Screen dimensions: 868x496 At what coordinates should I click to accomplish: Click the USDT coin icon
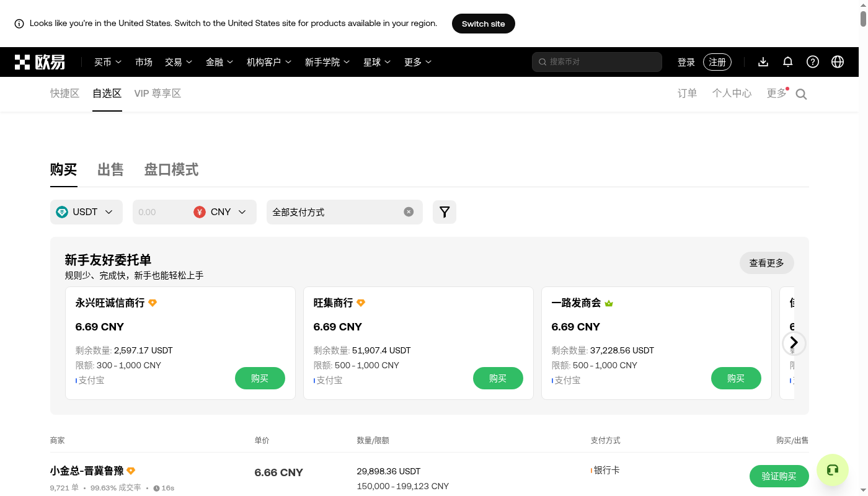click(x=62, y=212)
